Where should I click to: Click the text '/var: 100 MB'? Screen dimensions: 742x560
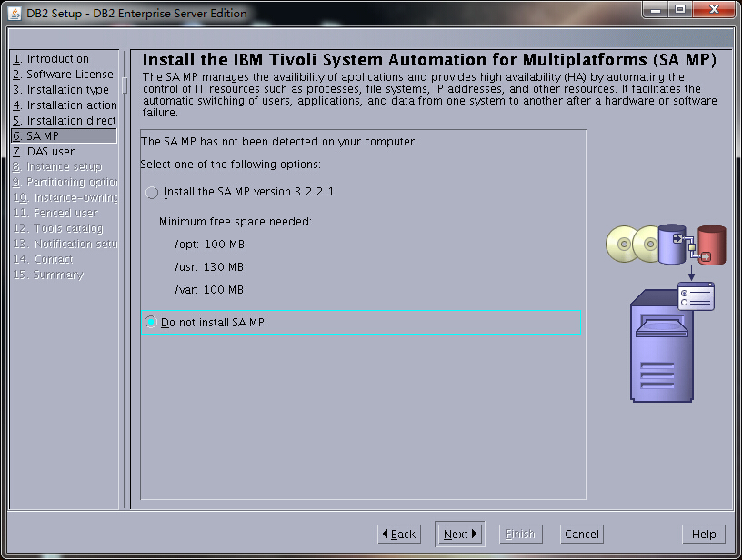tap(209, 290)
